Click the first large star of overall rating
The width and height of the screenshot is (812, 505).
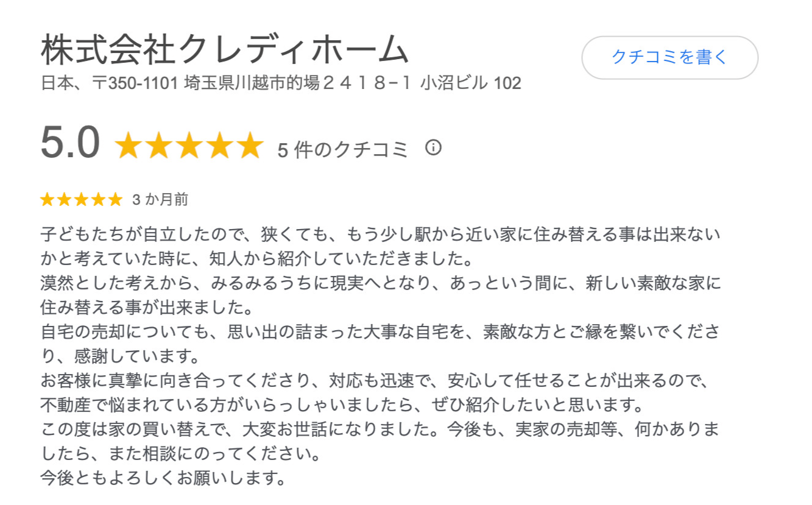coord(128,146)
